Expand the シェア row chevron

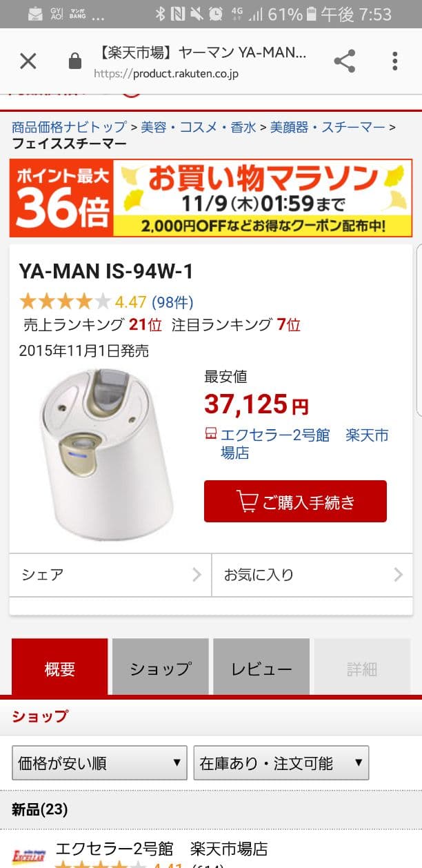pos(197,574)
